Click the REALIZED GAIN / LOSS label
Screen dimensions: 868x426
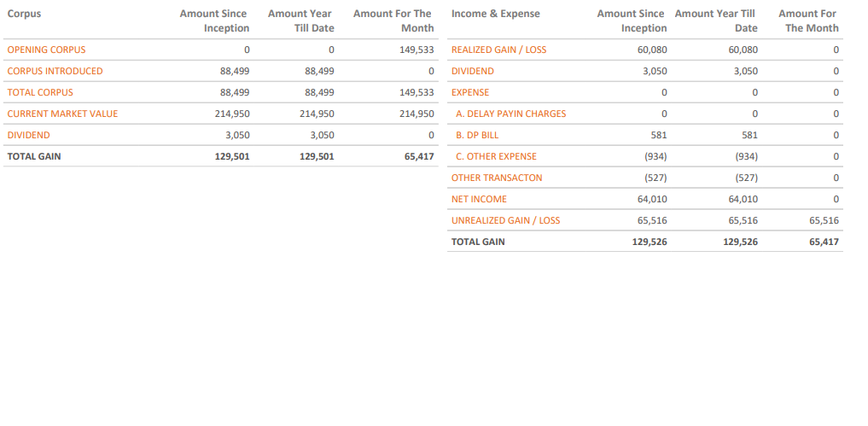[498, 50]
